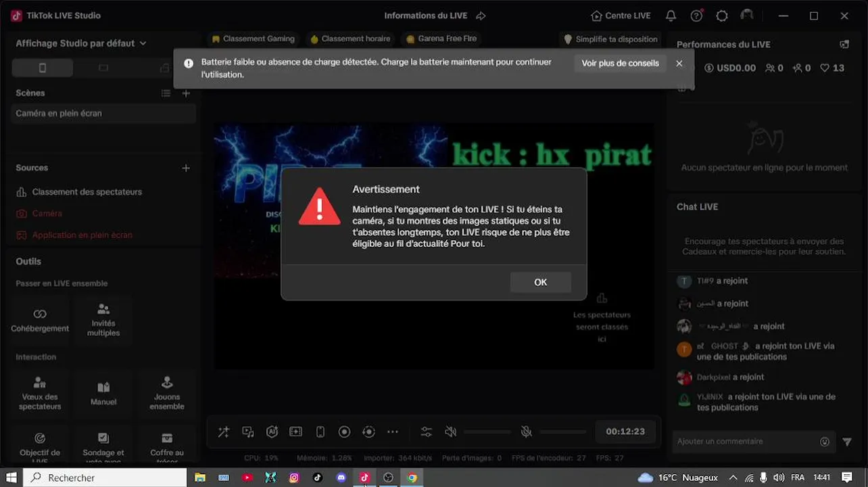Open Classement Gaming tab
This screenshot has height=487, width=868.
[x=254, y=39]
